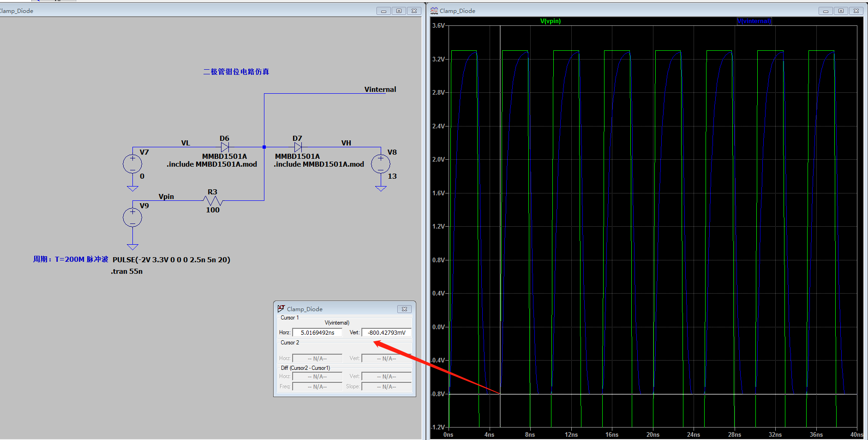Select the V(vpin) trace label
Image resolution: width=868 pixels, height=440 pixels.
point(551,21)
